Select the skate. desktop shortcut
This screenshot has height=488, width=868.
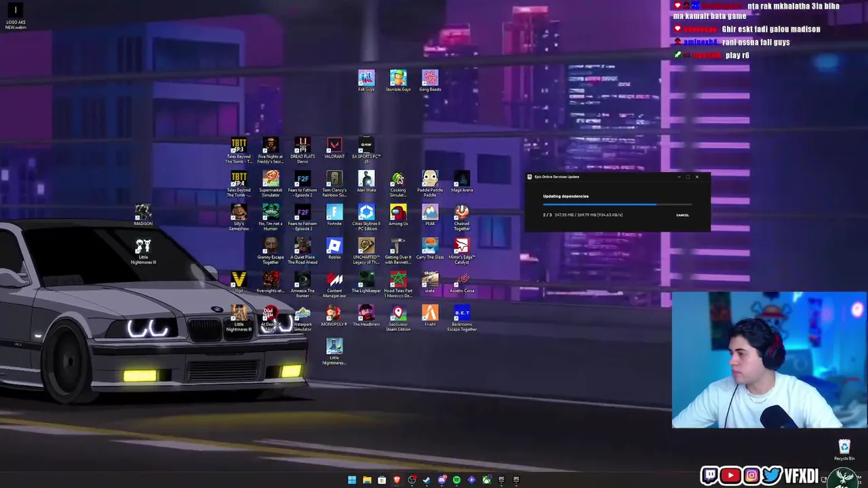(430, 282)
